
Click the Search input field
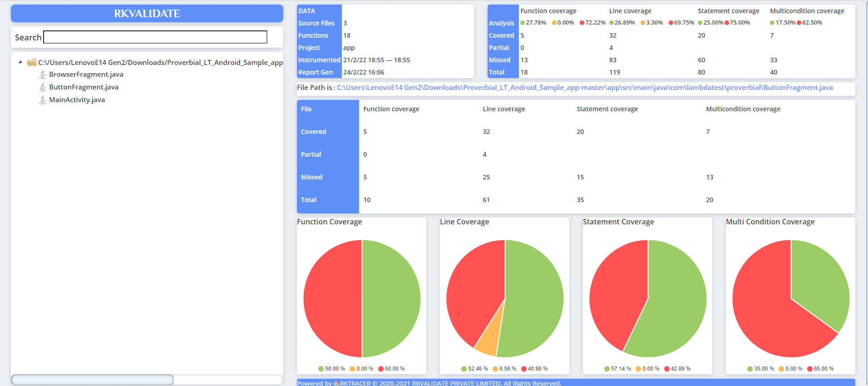pyautogui.click(x=155, y=37)
